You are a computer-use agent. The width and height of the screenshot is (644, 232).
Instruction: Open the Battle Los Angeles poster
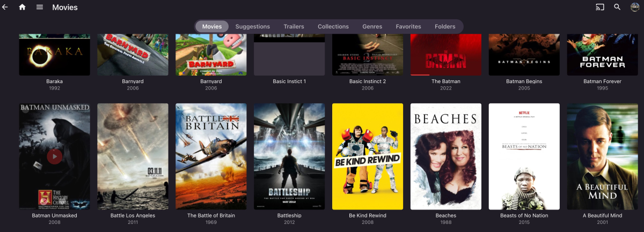coord(133,156)
